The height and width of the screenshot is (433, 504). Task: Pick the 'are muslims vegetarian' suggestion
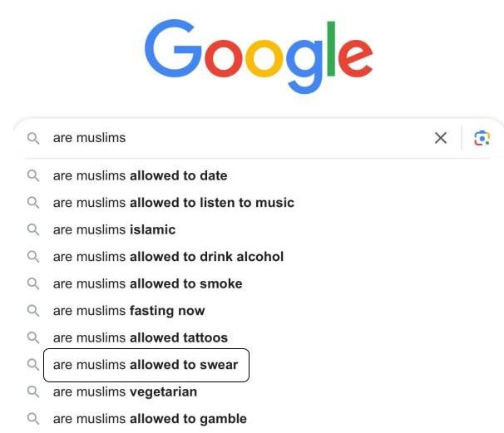[125, 392]
